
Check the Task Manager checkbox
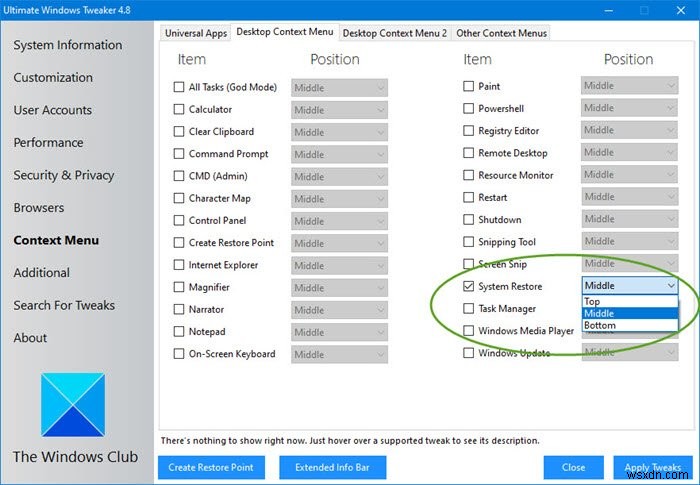(468, 308)
